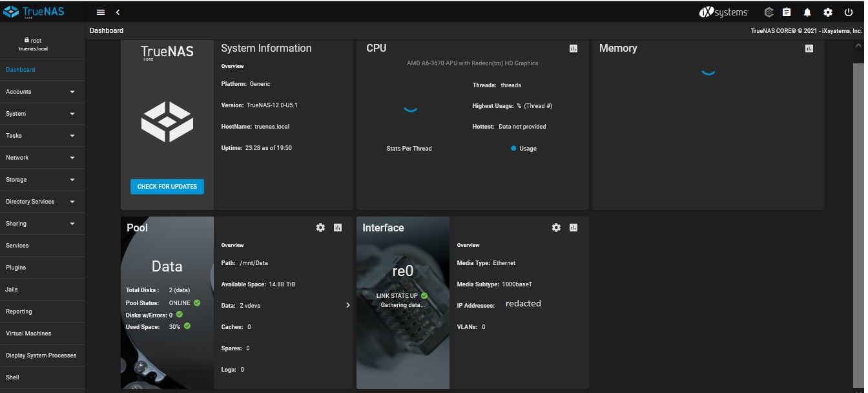
Task: Click the Pool Status ONLINE green check
Action: tap(196, 303)
